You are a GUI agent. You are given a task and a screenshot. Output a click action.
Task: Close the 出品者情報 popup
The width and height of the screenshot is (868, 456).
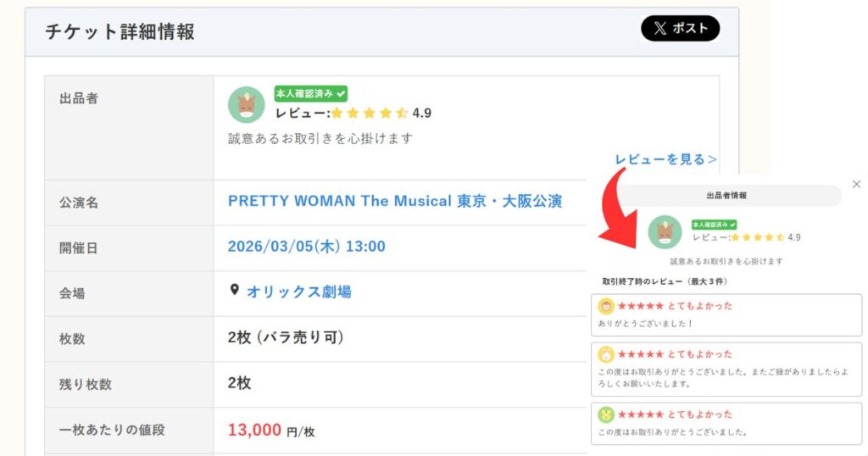click(856, 184)
